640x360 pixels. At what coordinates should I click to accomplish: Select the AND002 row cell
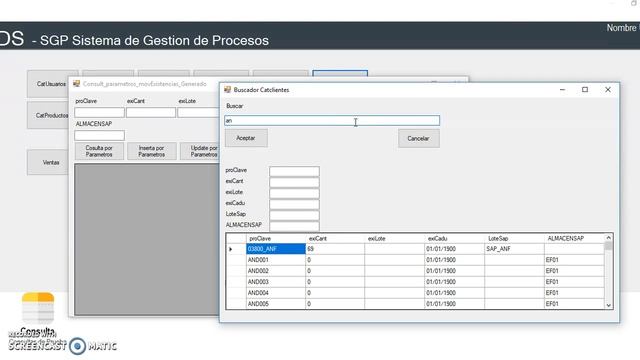(x=276, y=271)
